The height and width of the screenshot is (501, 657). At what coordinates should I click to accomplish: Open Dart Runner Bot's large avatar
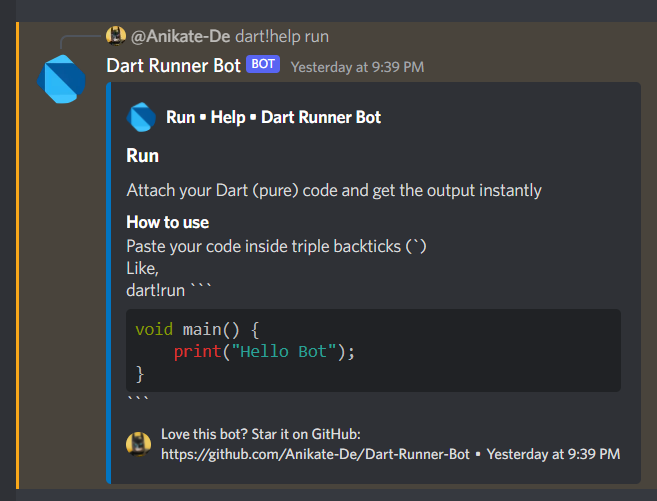point(61,79)
